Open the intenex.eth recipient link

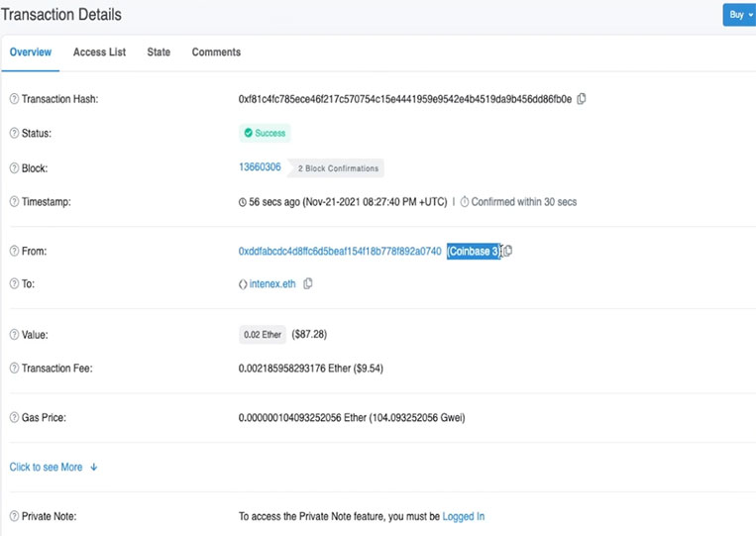272,284
